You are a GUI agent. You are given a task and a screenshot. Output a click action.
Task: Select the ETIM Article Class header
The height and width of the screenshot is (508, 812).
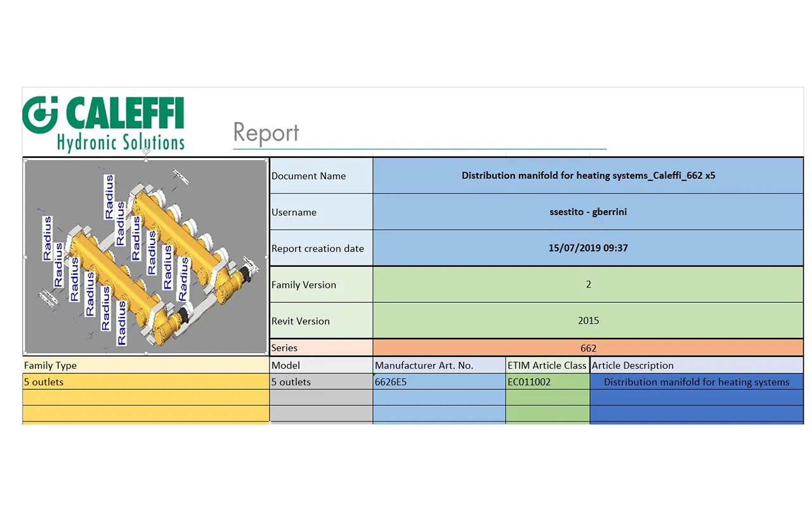pos(547,365)
